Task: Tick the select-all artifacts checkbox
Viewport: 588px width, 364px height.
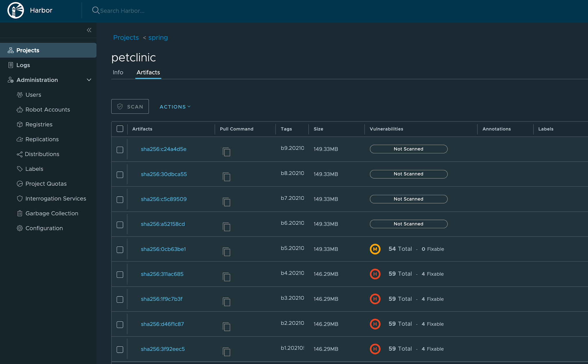Action: pyautogui.click(x=120, y=129)
